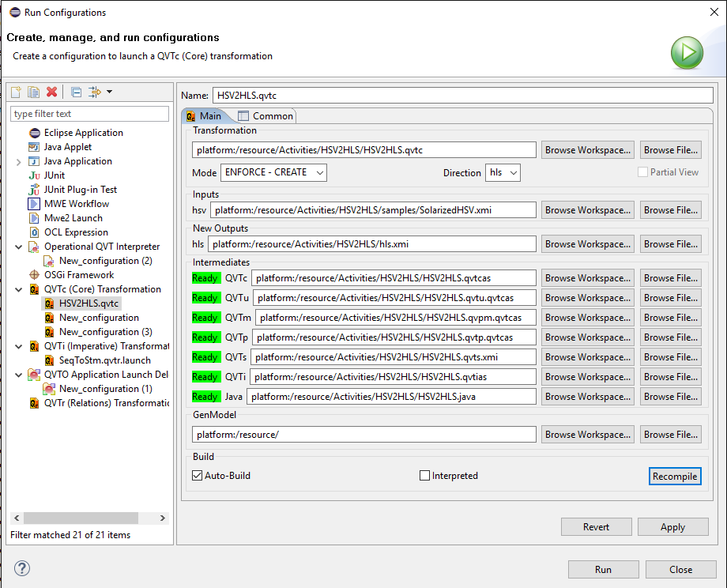The image size is (727, 588).
Task: Click the scroll left arrow in tree panel
Action: coord(17,518)
